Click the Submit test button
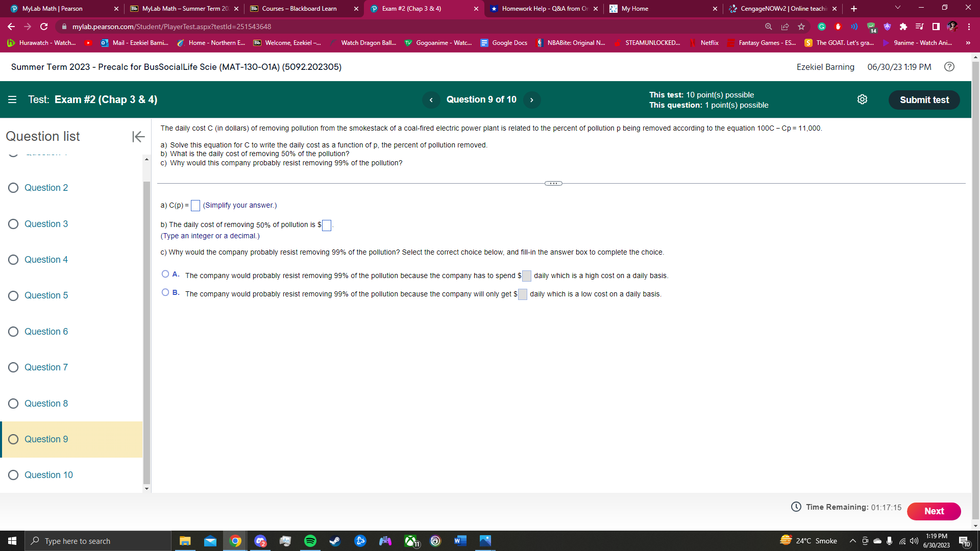Viewport: 980px width, 551px height. coord(924,100)
